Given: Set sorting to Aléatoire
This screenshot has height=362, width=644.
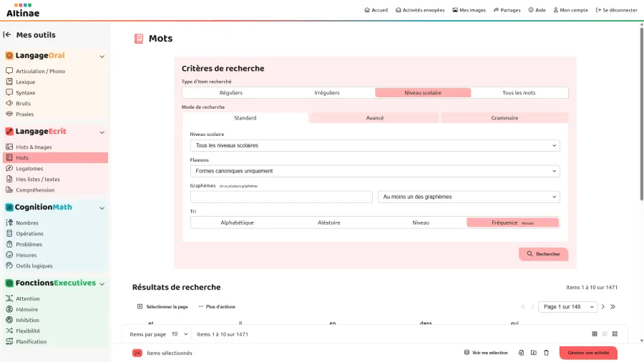Looking at the screenshot, I should pos(328,222).
